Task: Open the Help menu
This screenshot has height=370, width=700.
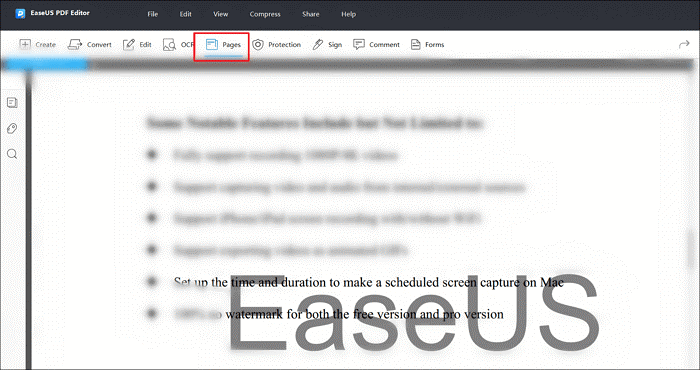Action: coord(349,14)
